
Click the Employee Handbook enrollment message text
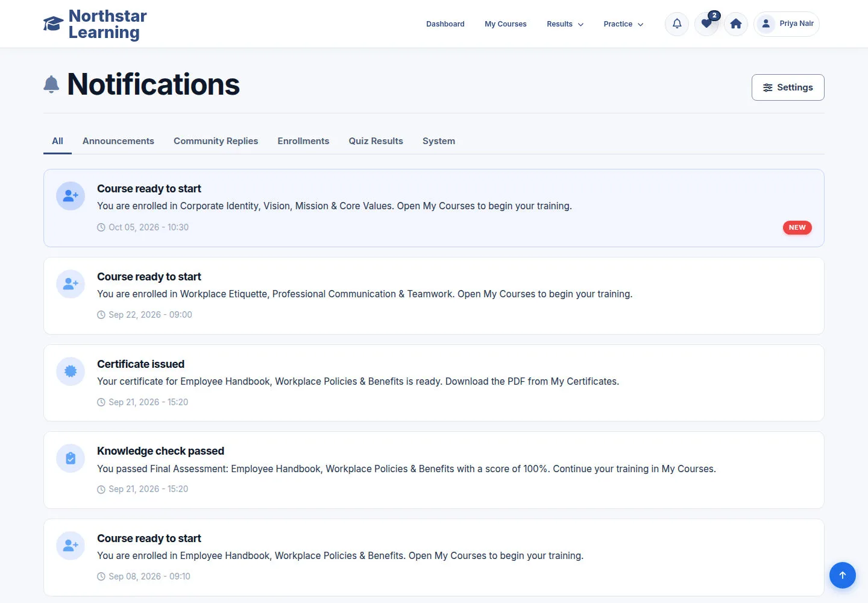click(x=340, y=555)
